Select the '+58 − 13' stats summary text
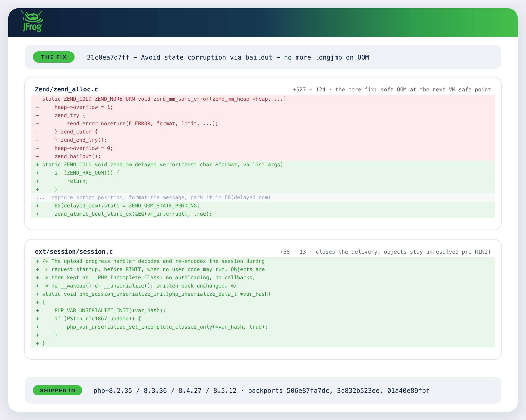Screen dimensions: 526x420 coord(293,252)
